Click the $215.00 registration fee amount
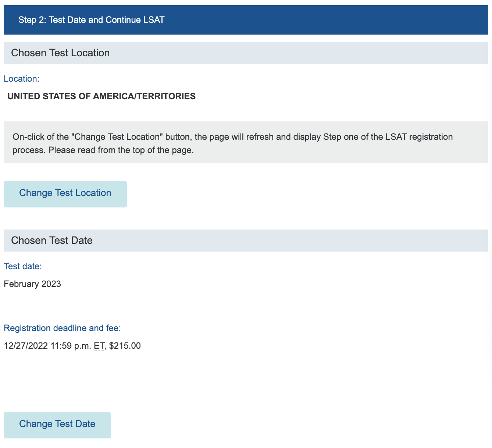 (x=125, y=346)
